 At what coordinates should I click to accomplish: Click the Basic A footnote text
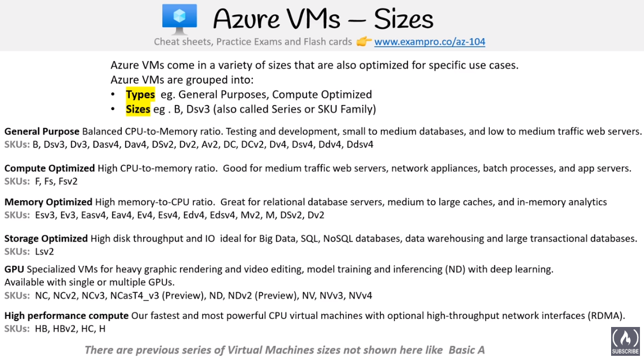tap(467, 351)
